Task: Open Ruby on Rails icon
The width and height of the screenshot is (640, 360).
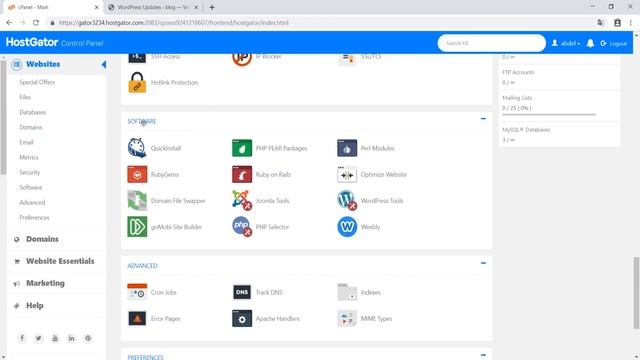Action: [x=242, y=174]
